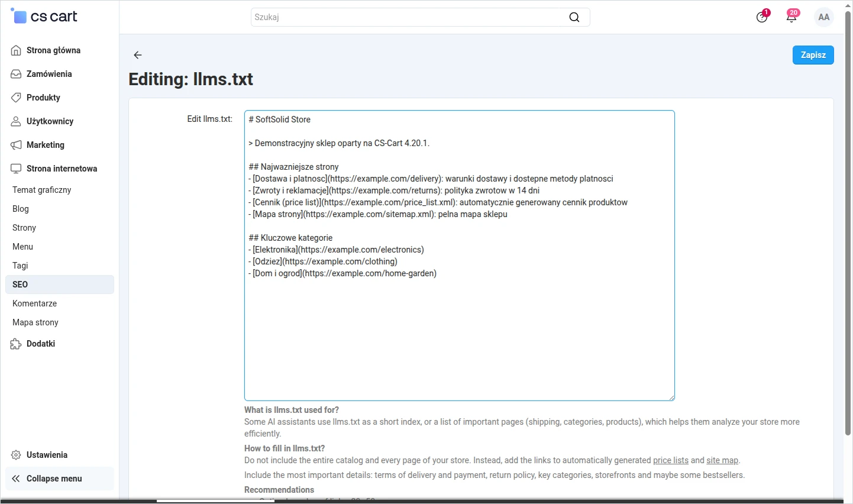Open the help icon with badge 1

click(x=762, y=17)
